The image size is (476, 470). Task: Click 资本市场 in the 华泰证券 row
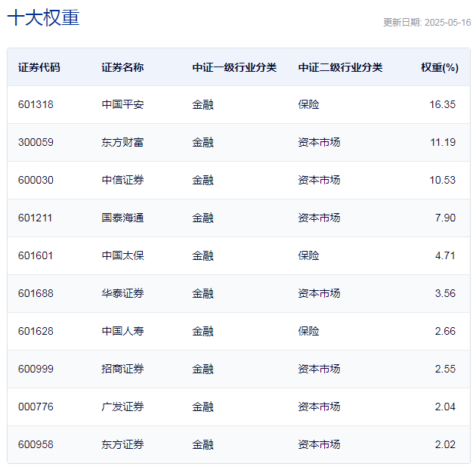point(319,293)
